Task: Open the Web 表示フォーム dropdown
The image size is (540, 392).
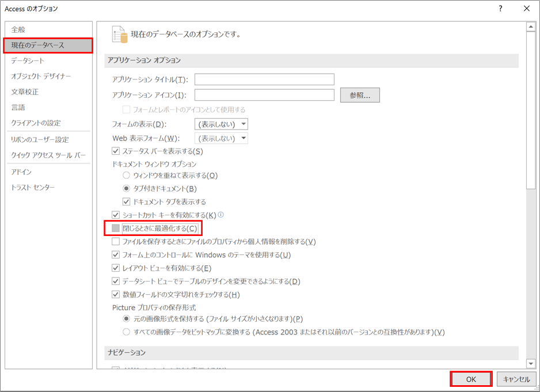Action: click(221, 139)
